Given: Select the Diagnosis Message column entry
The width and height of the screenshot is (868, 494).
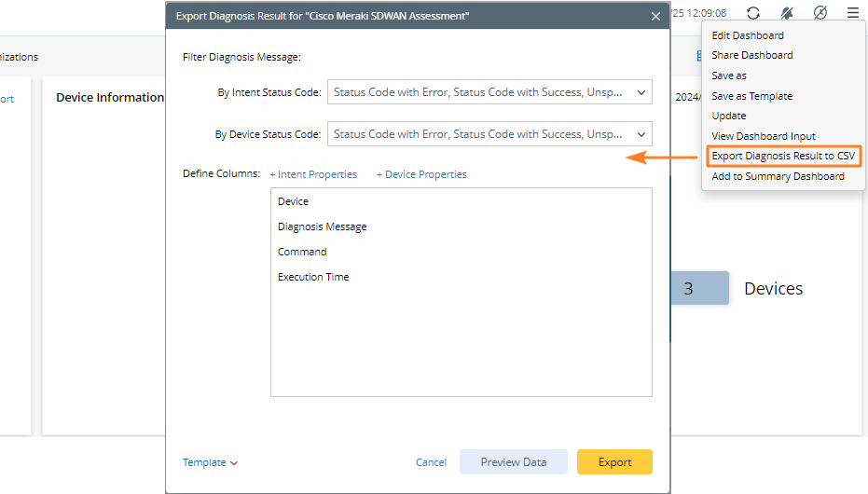Looking at the screenshot, I should point(322,226).
